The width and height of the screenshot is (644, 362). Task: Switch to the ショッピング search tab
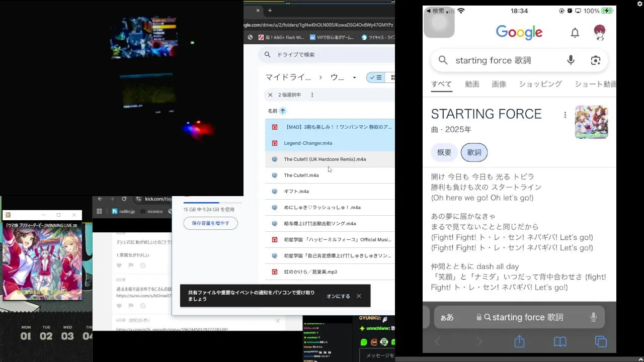pyautogui.click(x=540, y=84)
